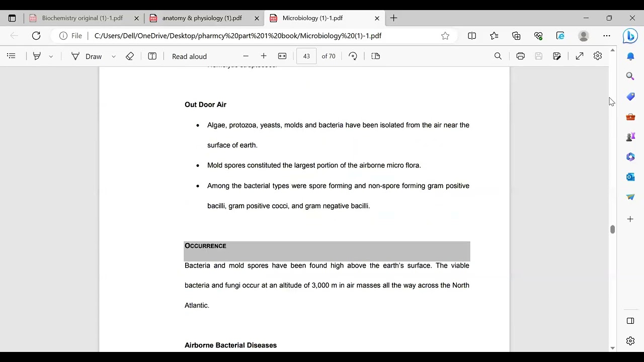Click the Save as icon
Viewport: 644px width, 362px height.
pos(557,56)
